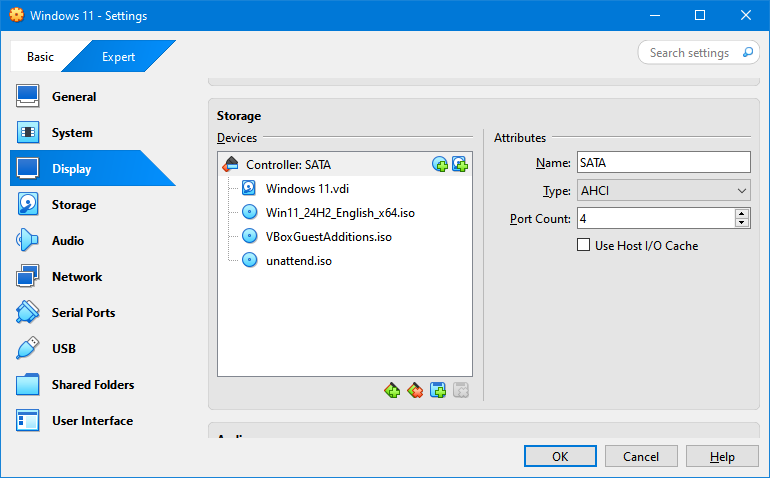Screen dimensions: 770x478
Task: Select General label in the sidebar
Action: click(x=74, y=97)
